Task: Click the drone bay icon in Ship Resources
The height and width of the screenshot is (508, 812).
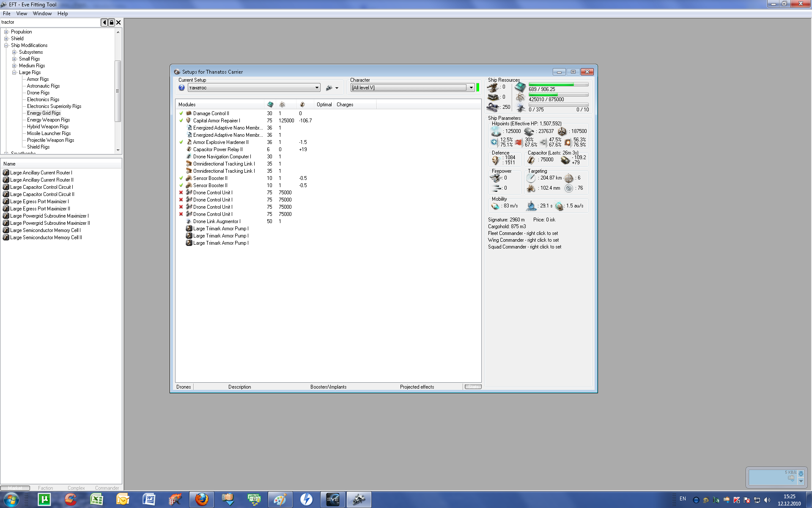Action: pyautogui.click(x=521, y=108)
